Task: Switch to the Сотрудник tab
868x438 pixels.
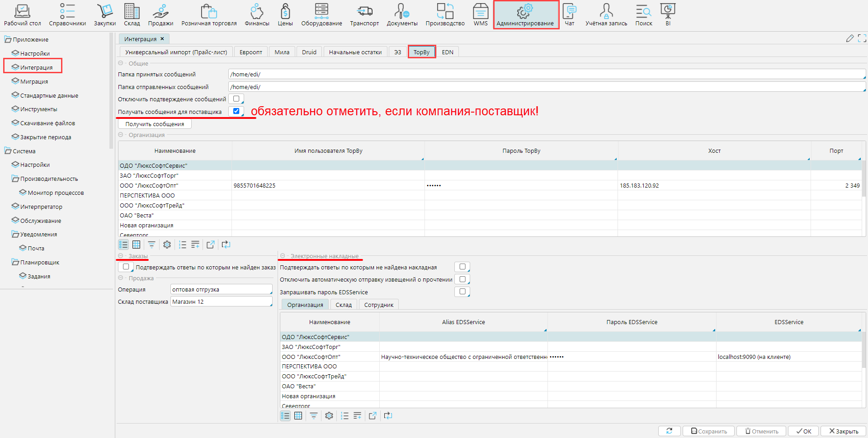Action: [x=378, y=305]
